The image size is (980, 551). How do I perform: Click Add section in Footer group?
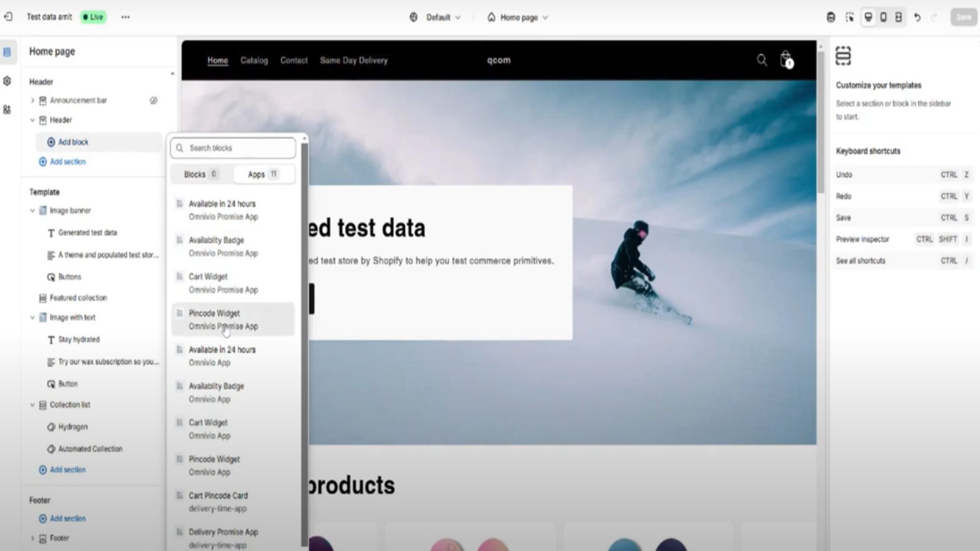[62, 519]
